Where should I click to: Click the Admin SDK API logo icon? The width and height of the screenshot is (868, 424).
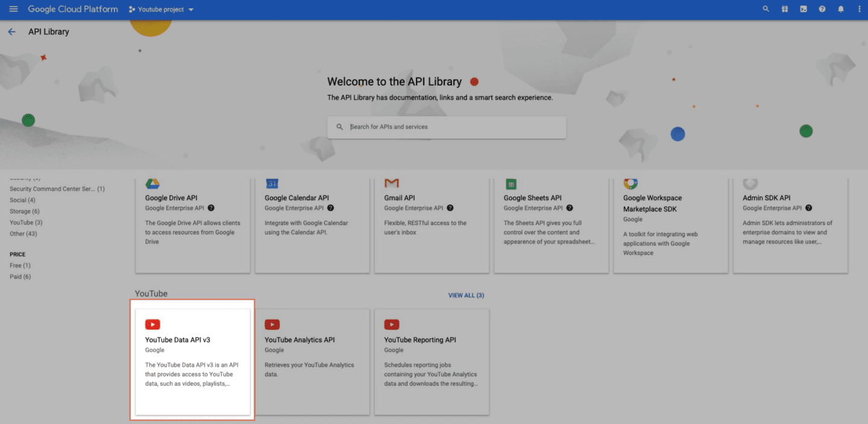[x=750, y=183]
